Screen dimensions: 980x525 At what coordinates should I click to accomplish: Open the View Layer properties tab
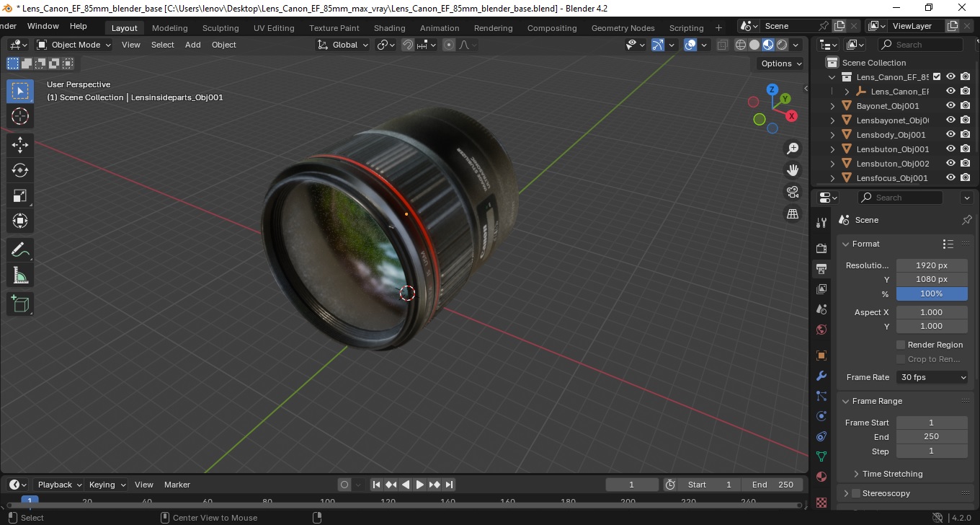pyautogui.click(x=821, y=289)
